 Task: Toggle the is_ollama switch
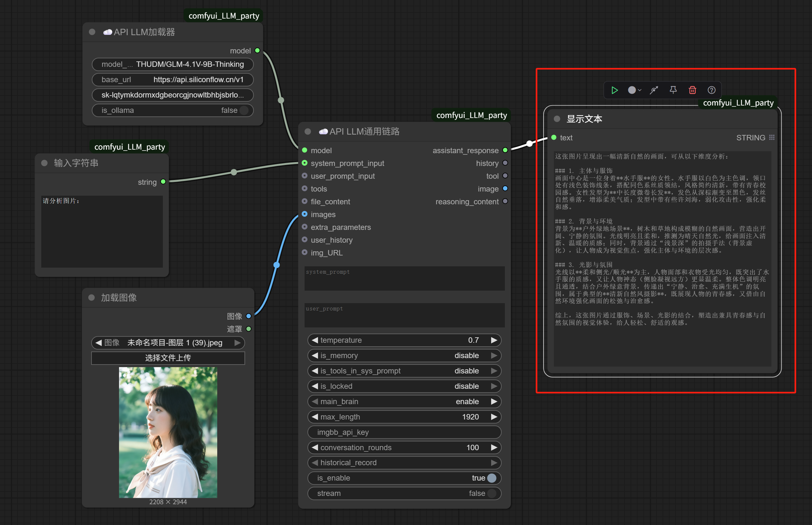[243, 110]
